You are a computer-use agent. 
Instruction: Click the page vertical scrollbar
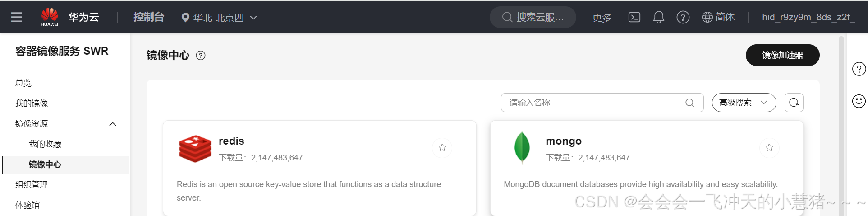[841, 126]
